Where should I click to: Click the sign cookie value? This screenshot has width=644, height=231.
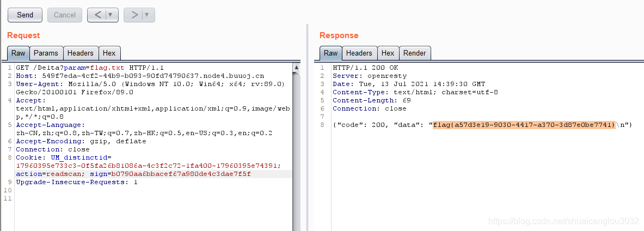tap(181, 174)
